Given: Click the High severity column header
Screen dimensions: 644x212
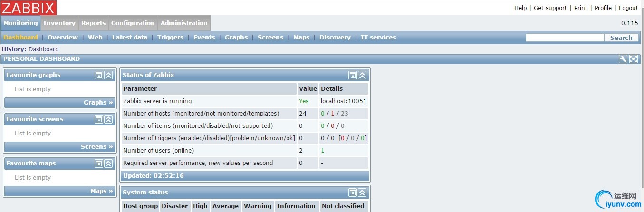Looking at the screenshot, I should [200, 206].
